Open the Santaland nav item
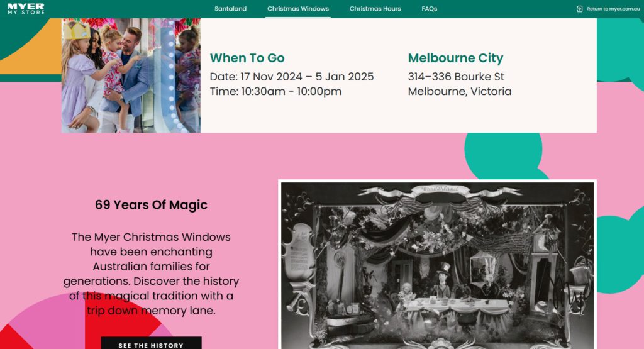Screen dimensions: 644x349 tap(230, 9)
